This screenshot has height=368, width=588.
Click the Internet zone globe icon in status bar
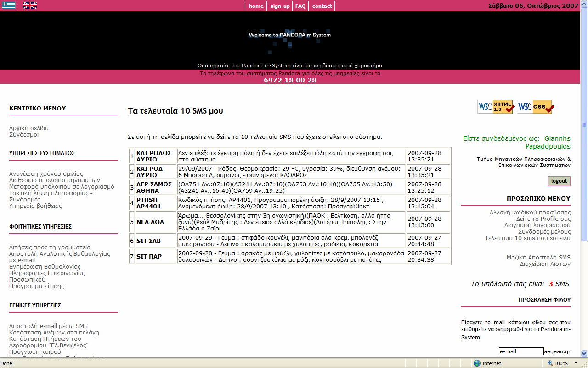[x=477, y=363]
